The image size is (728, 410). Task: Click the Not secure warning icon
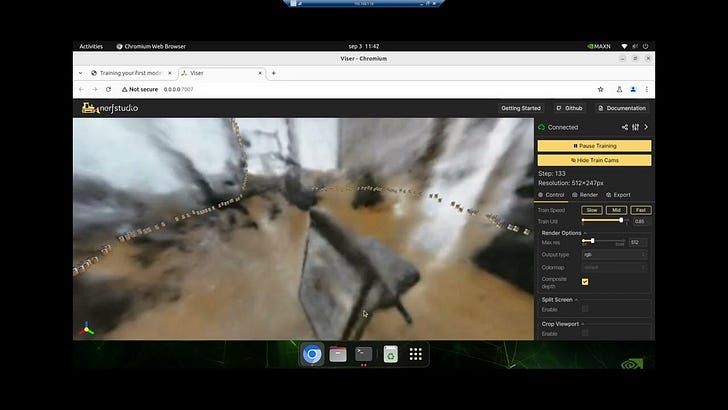(124, 89)
